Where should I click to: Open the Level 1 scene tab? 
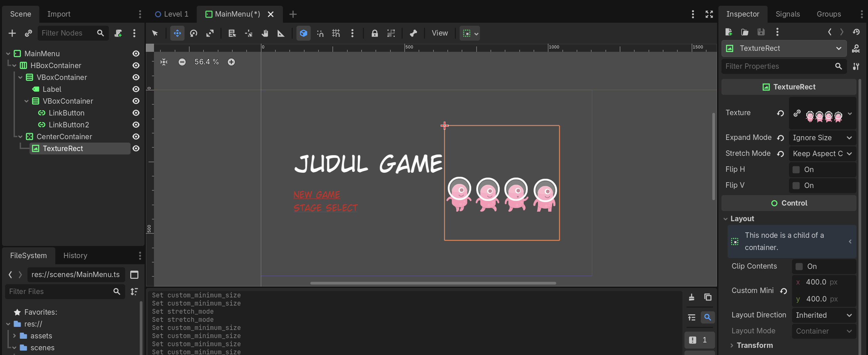pyautogui.click(x=172, y=14)
